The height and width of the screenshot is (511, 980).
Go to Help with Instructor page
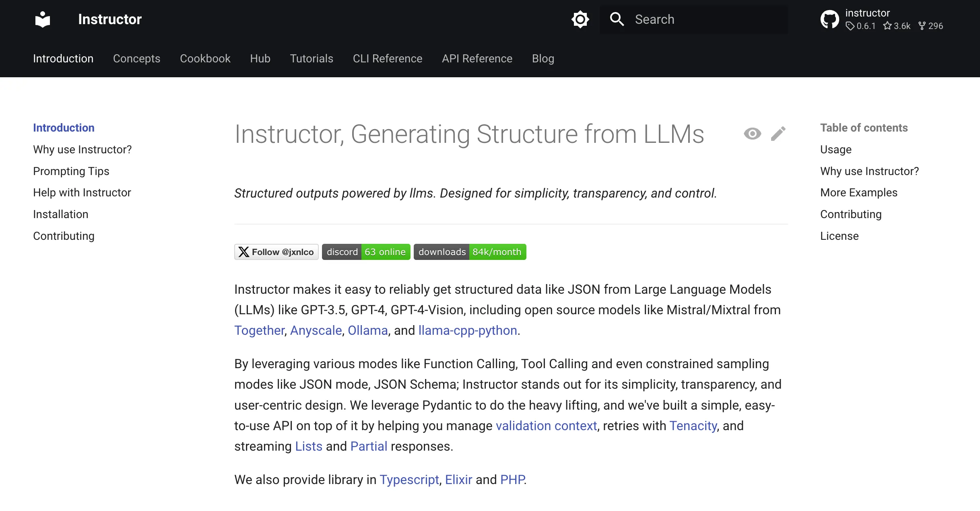[x=82, y=192]
